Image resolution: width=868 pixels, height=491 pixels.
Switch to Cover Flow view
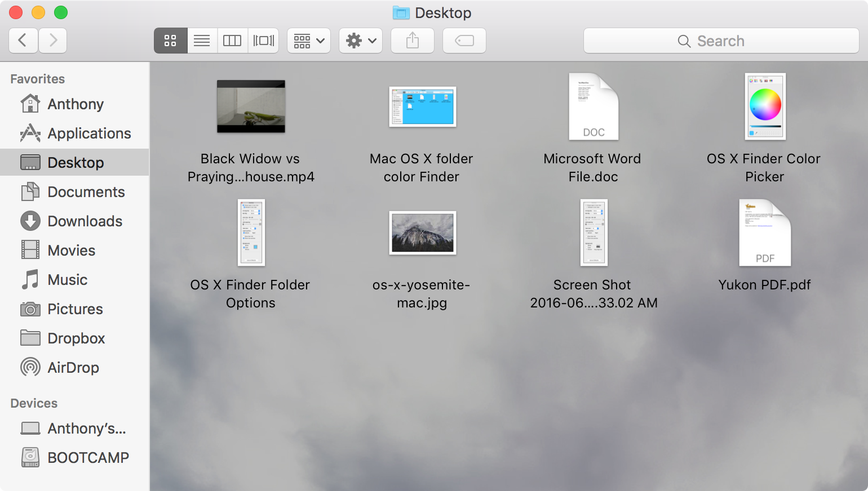pyautogui.click(x=263, y=41)
